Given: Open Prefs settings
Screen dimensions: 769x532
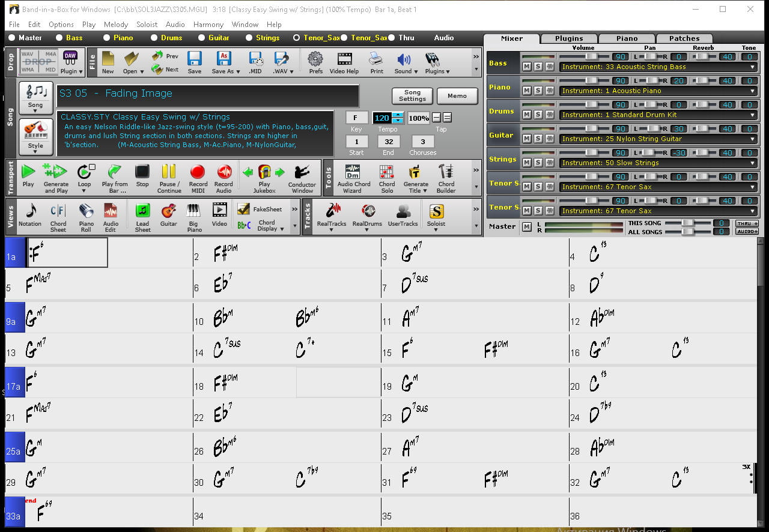Looking at the screenshot, I should 315,62.
